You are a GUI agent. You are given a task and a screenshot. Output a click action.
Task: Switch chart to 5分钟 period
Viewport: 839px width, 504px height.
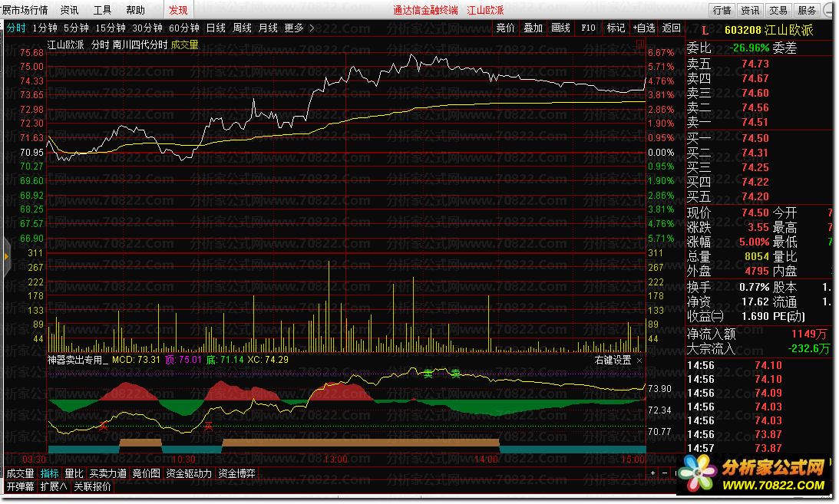(76, 28)
